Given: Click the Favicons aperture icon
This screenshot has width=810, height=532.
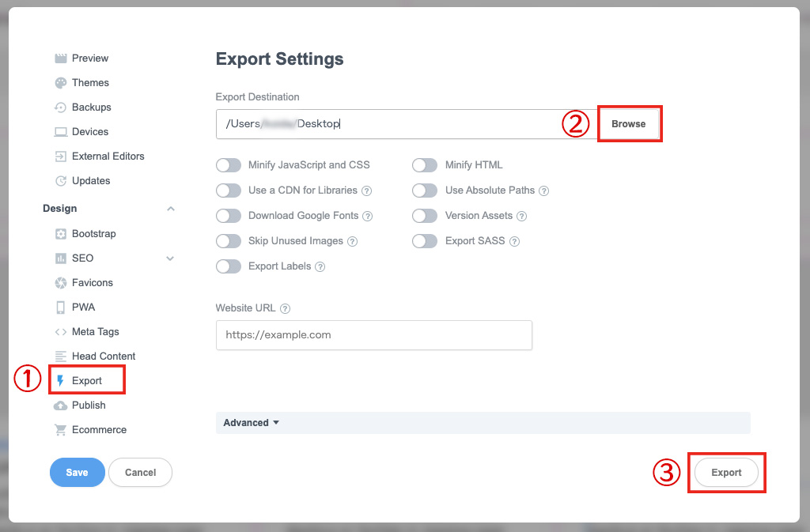Looking at the screenshot, I should 60,283.
